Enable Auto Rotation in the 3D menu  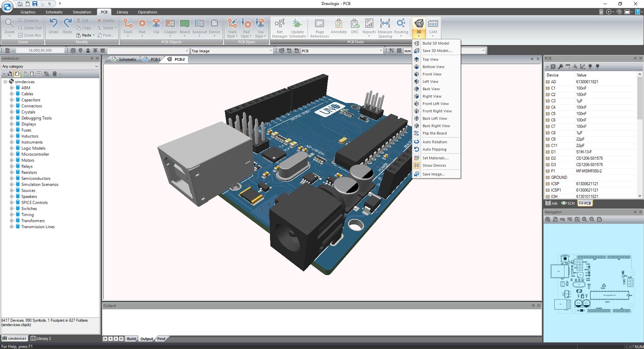(x=435, y=141)
